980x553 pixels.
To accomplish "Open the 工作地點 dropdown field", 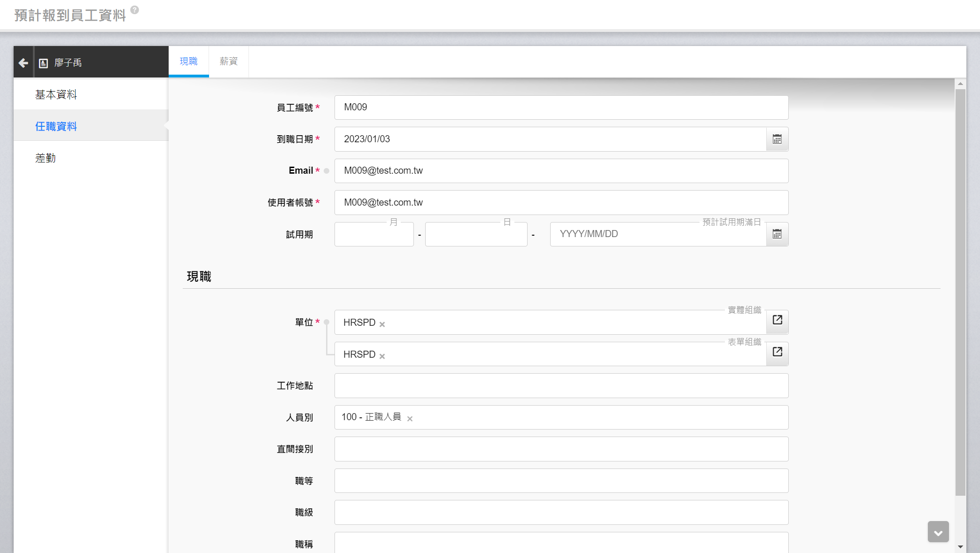I will 561,385.
